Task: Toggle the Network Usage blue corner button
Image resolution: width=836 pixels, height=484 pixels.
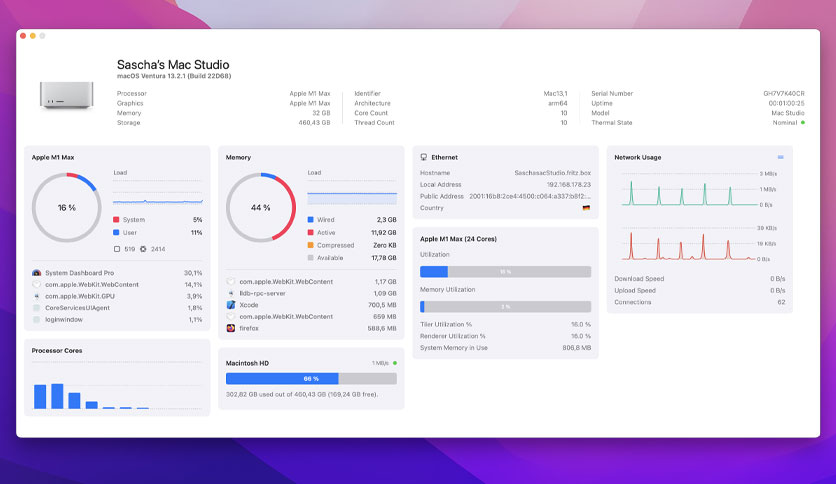Action: click(x=781, y=157)
